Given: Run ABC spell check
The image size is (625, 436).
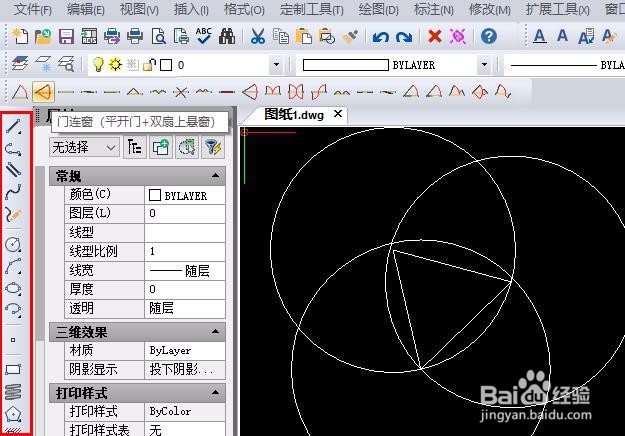Looking at the screenshot, I should pyautogui.click(x=204, y=36).
